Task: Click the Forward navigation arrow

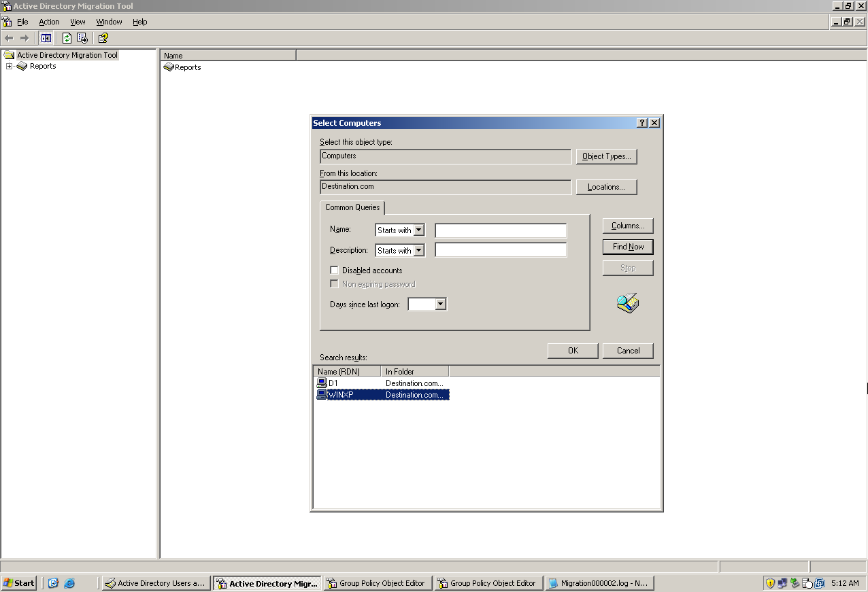Action: (x=24, y=38)
